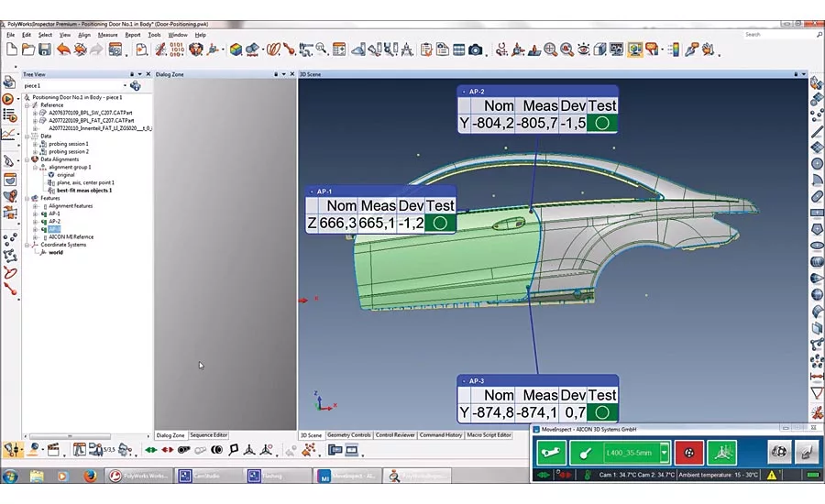
Task: Click the AP-2 green test status cell
Action: pos(602,123)
